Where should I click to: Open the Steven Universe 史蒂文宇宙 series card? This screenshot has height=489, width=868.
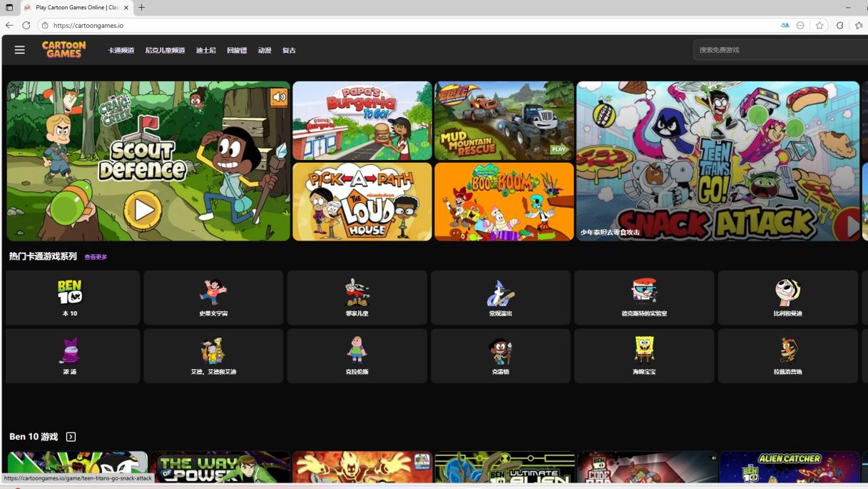tap(213, 298)
